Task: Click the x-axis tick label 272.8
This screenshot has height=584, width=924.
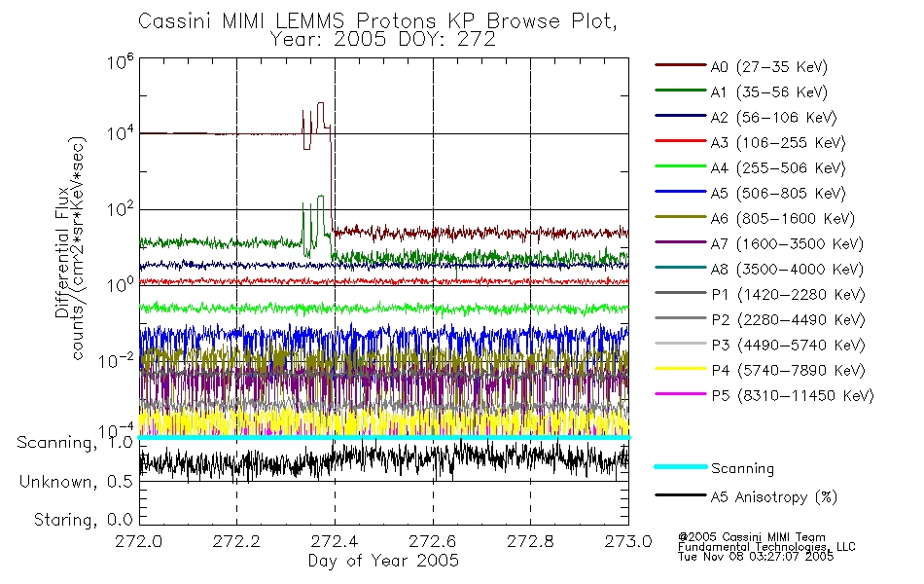Action: click(x=530, y=541)
